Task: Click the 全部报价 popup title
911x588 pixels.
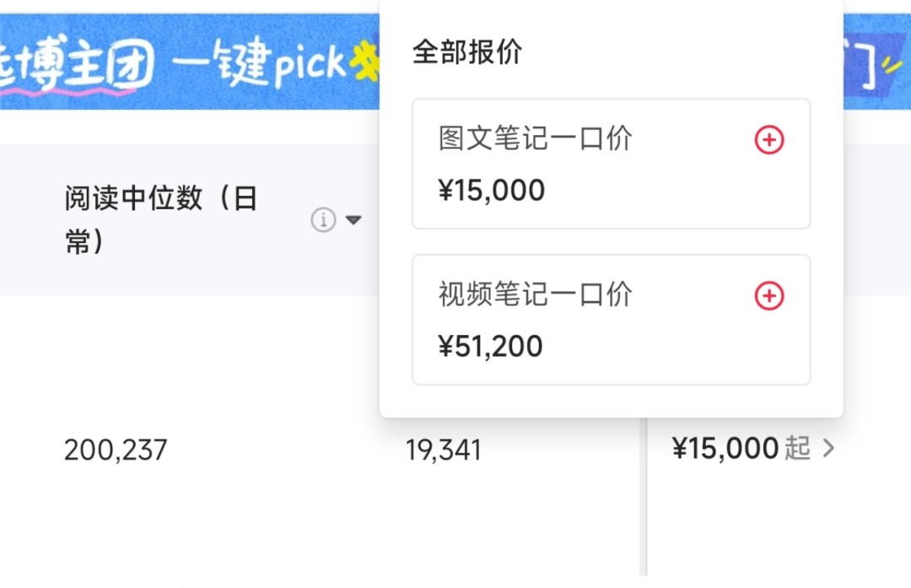Action: coord(466,52)
